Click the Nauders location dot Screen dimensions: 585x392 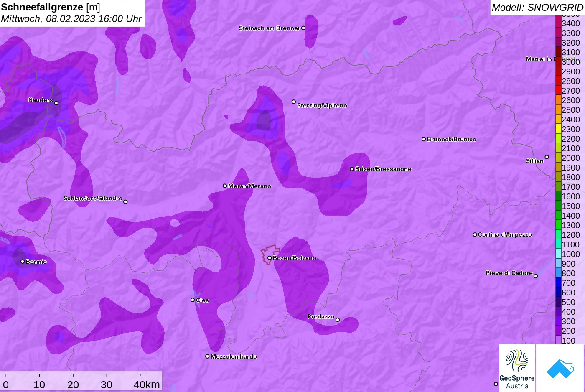pyautogui.click(x=56, y=103)
